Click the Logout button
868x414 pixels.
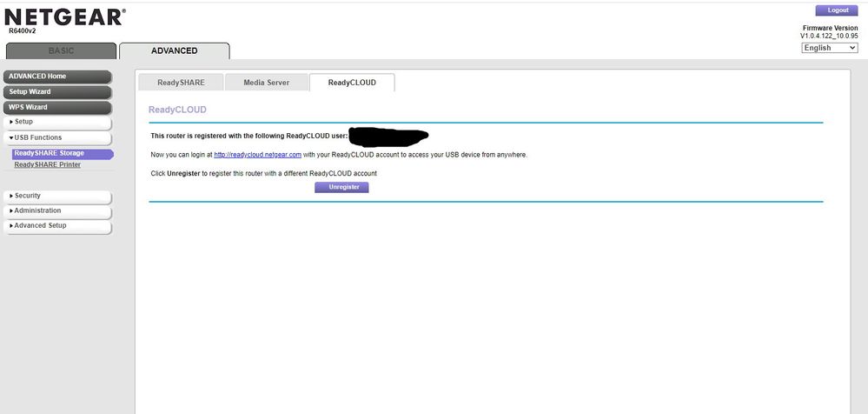837,10
